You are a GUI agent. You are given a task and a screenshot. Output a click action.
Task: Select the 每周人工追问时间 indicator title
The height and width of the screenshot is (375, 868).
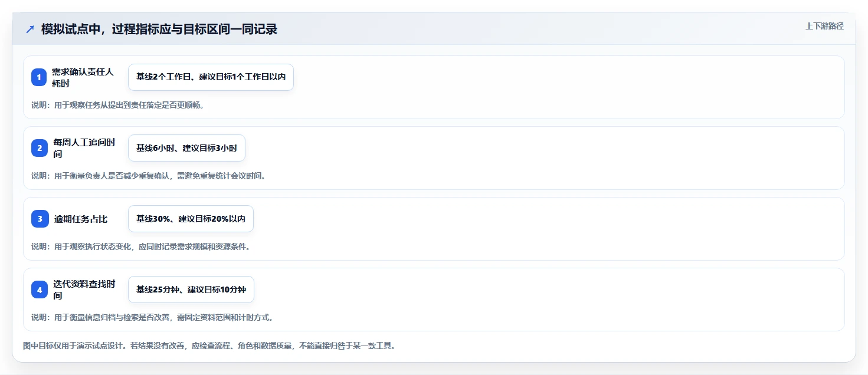(83, 148)
